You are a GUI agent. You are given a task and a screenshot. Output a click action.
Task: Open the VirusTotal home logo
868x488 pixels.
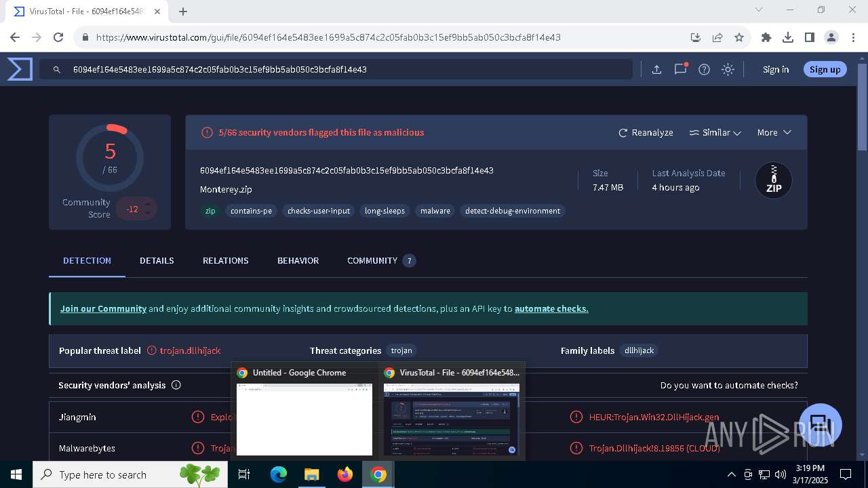(20, 69)
